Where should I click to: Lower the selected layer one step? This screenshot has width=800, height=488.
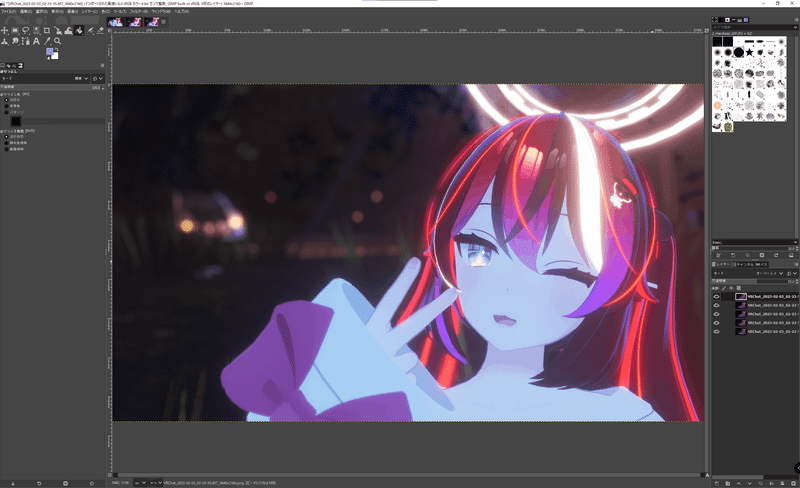[749, 483]
